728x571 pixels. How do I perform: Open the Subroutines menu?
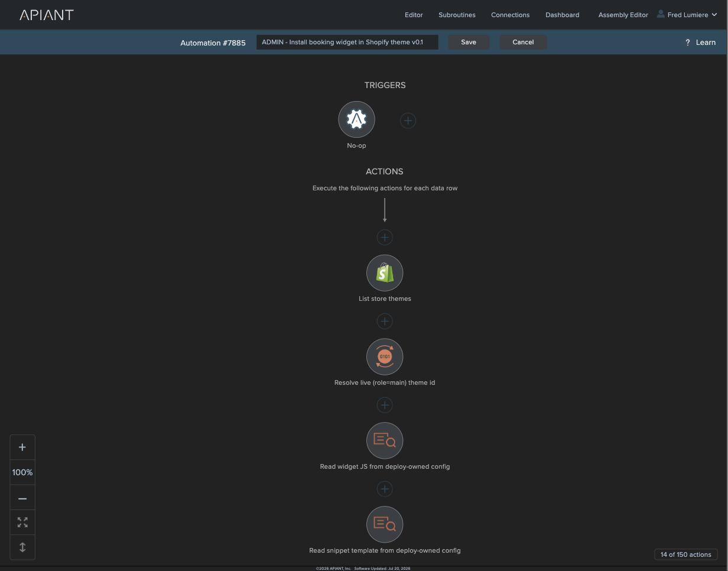coord(457,15)
